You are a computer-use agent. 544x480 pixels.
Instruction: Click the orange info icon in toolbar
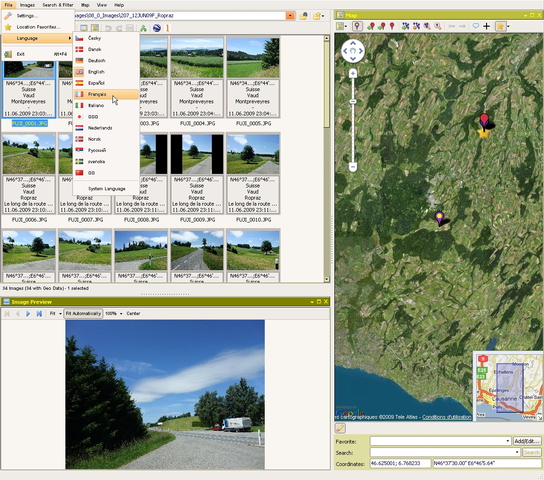pyautogui.click(x=168, y=28)
